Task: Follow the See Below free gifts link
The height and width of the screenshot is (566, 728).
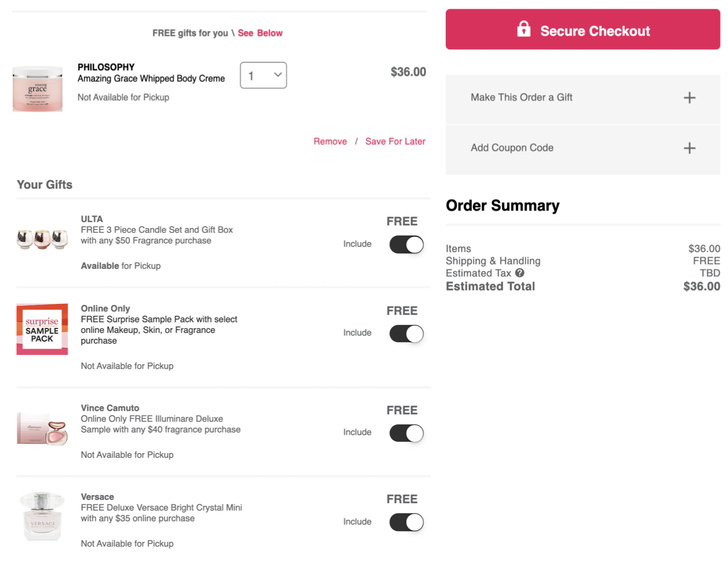Action: click(260, 33)
